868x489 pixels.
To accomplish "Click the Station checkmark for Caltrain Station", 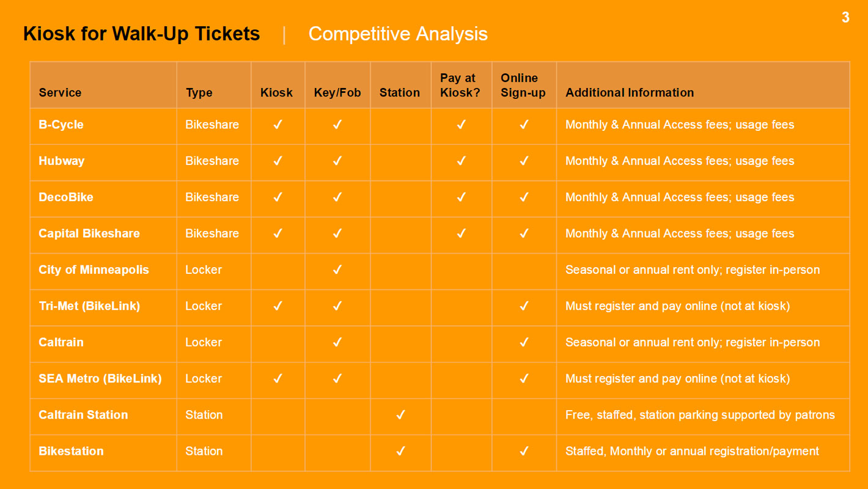I will point(400,414).
